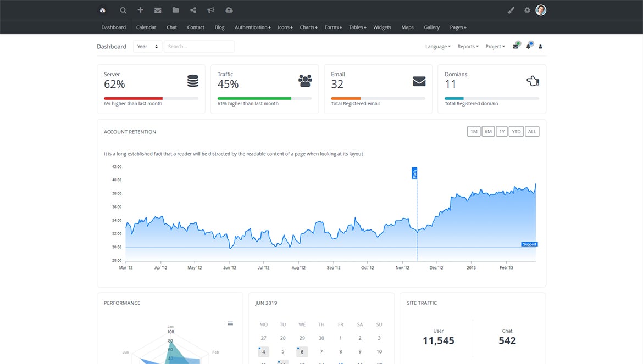
Task: Click the User count 11,545
Action: (439, 340)
